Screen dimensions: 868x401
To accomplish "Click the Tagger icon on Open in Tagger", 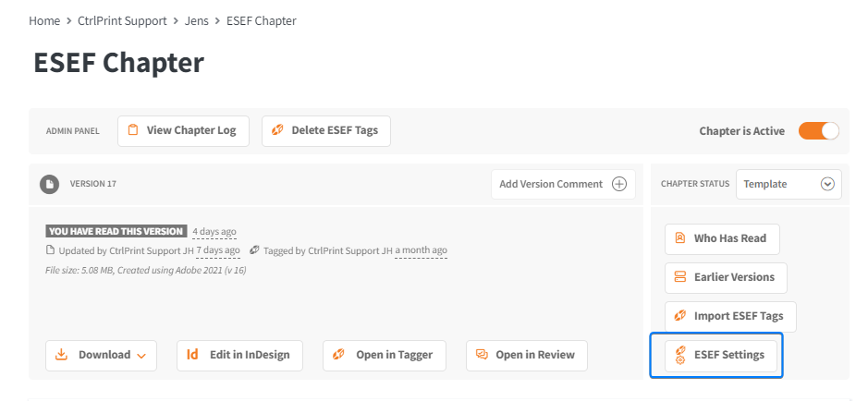I will click(x=338, y=355).
